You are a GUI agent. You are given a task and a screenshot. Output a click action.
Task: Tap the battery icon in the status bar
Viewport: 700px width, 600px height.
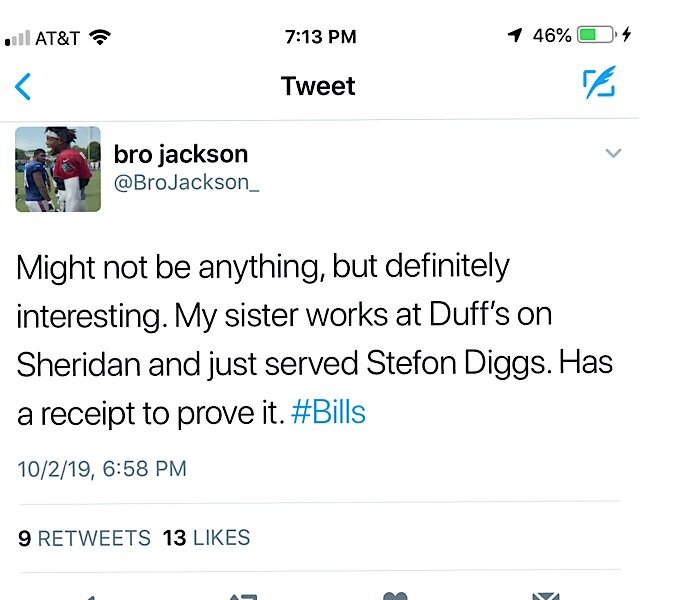pos(597,34)
